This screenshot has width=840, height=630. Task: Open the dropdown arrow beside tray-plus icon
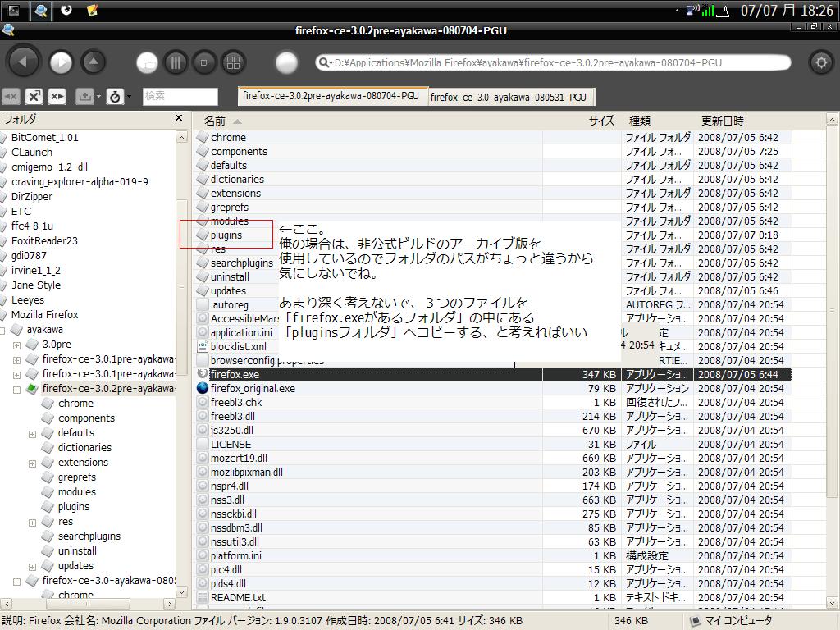[98, 97]
